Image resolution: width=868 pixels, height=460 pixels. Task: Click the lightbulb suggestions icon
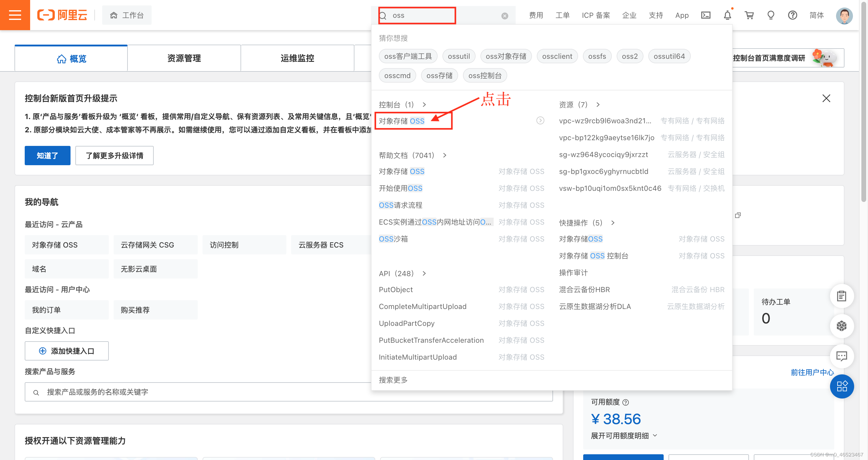coord(771,15)
